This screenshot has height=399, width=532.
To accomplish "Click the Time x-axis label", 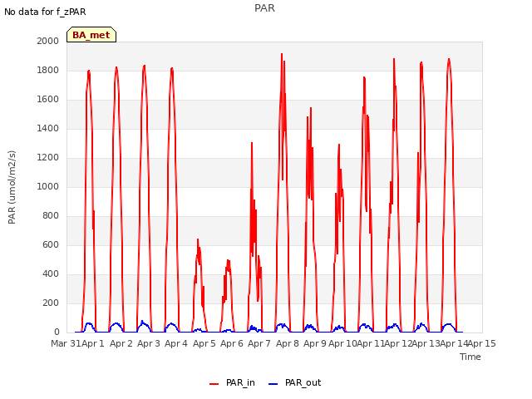I will click(470, 357).
